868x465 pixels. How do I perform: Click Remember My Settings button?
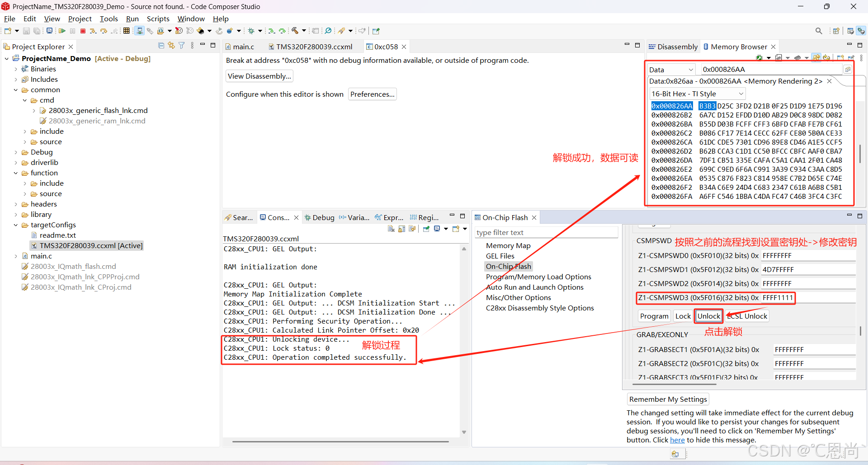click(668, 399)
